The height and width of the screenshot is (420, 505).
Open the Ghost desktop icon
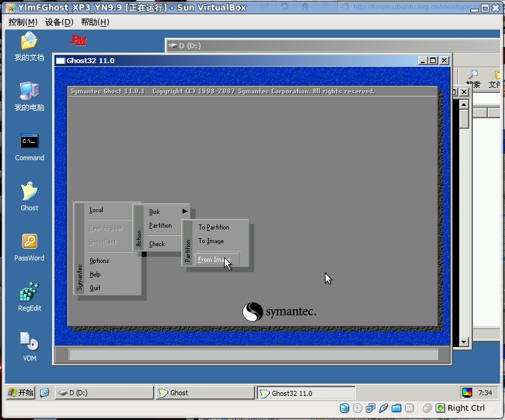click(x=29, y=196)
